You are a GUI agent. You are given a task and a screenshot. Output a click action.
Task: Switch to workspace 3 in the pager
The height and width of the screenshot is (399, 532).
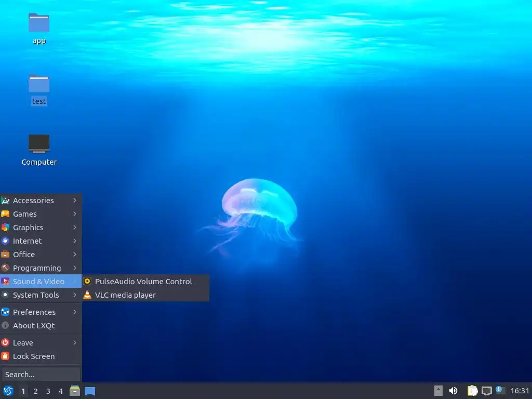(x=48, y=391)
